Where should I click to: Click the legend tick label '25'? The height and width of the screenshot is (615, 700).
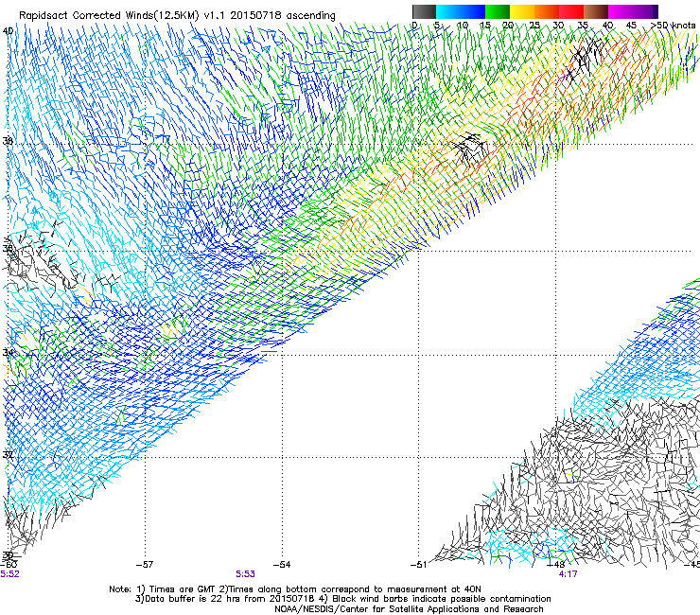click(534, 25)
